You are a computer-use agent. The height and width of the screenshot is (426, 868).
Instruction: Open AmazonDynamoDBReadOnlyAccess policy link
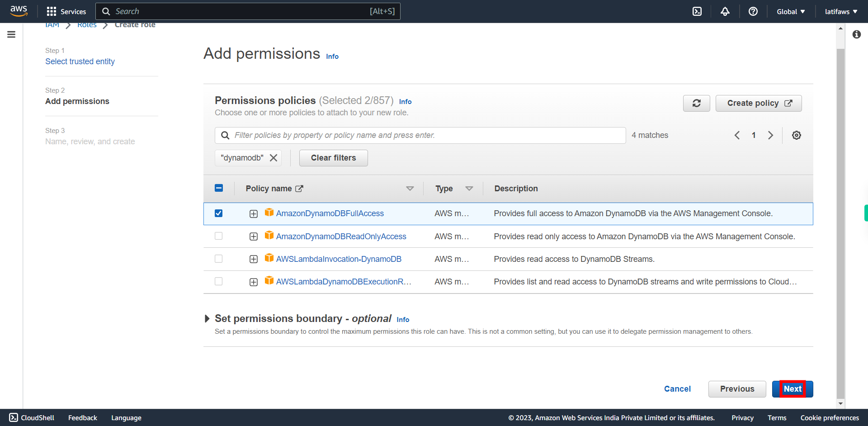tap(341, 237)
